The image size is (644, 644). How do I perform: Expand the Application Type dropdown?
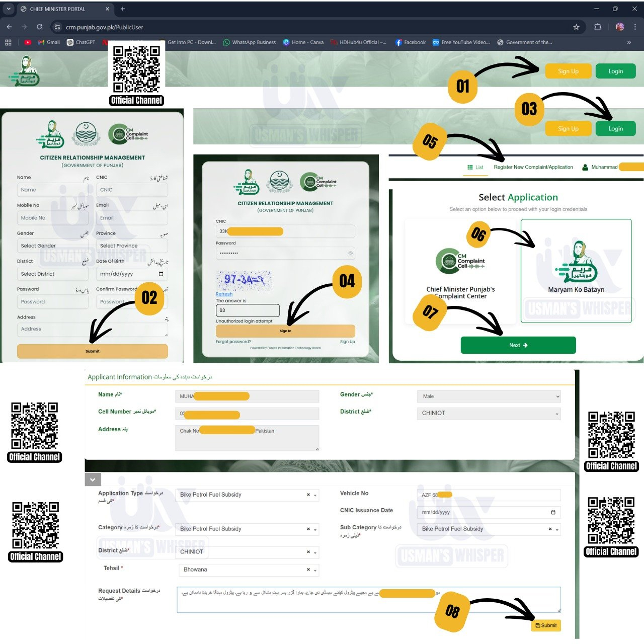click(315, 495)
